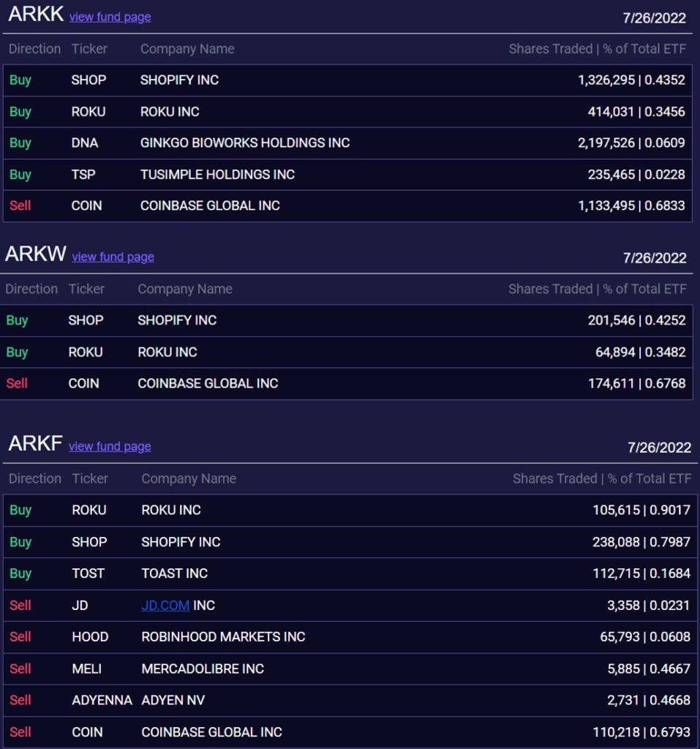Click the TUSIMPLE HOLDINGS INC company name
The width and height of the screenshot is (700, 749).
click(x=217, y=174)
